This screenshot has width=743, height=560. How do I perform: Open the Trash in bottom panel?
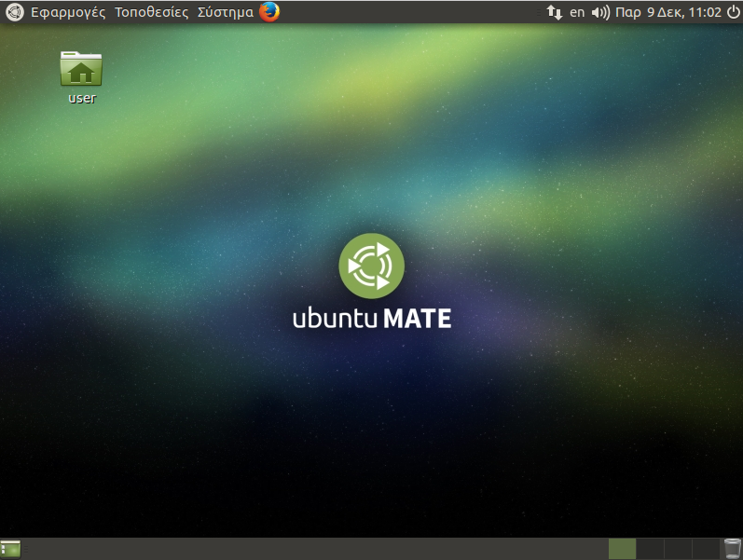[733, 549]
